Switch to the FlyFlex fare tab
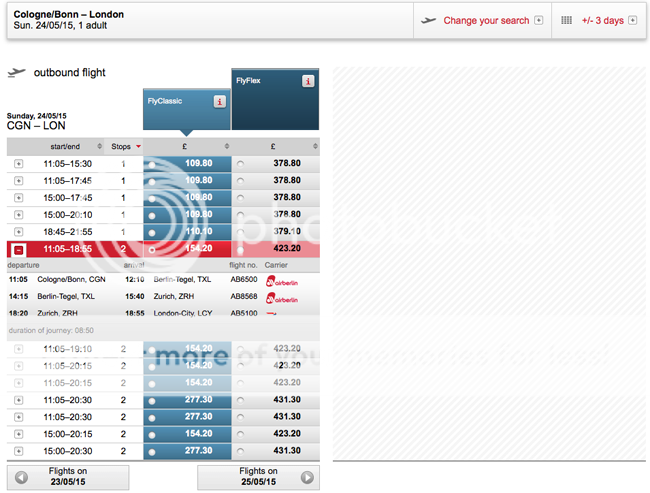The image size is (650, 493). tap(265, 81)
